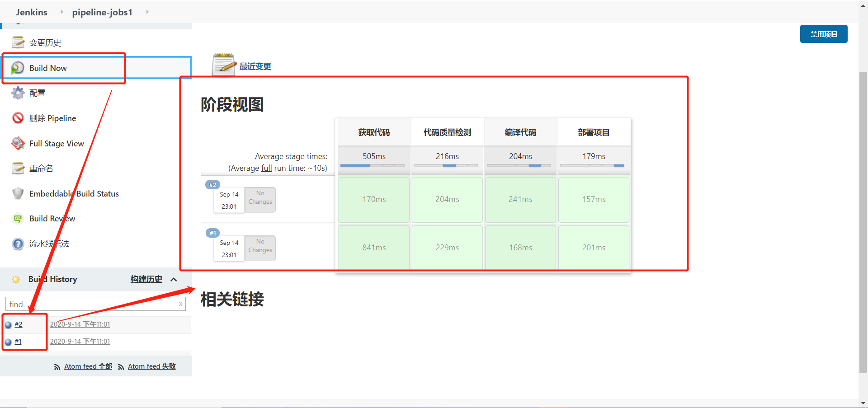Click the #1 badge in the stage view

coord(212,233)
